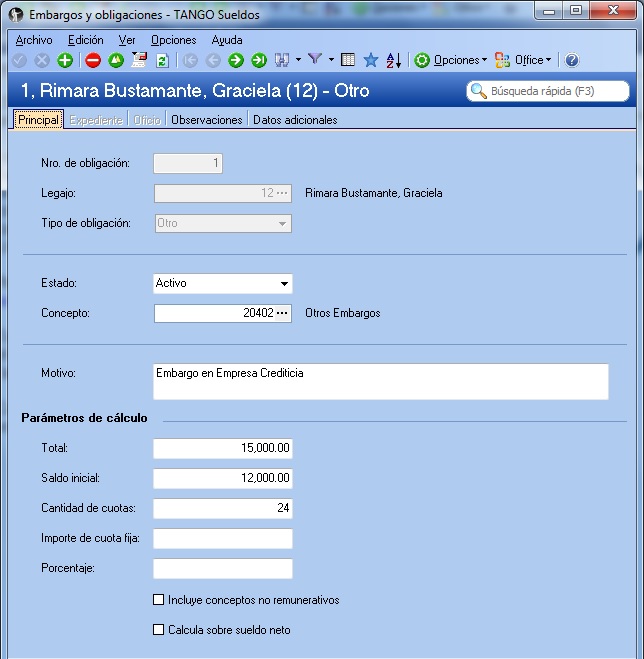The width and height of the screenshot is (644, 659).
Task: Click the 'Otros Embargos' concept description
Action: point(343,314)
